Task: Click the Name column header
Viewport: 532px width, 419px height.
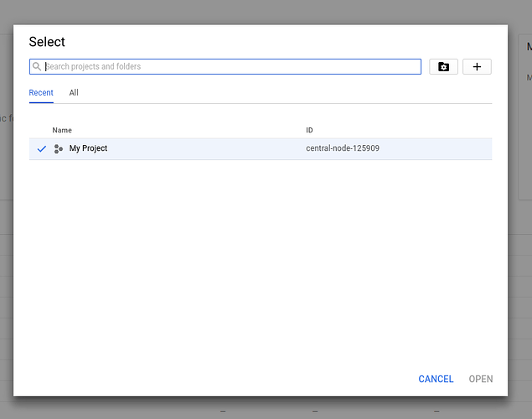Action: coord(62,130)
